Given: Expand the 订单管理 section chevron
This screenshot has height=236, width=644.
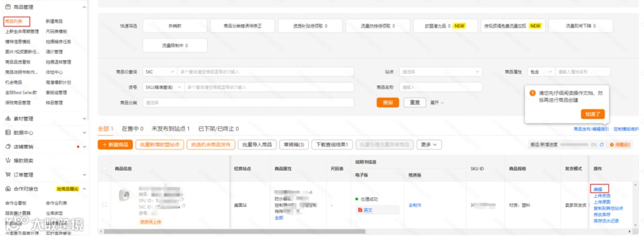Looking at the screenshot, I should click(84, 174).
